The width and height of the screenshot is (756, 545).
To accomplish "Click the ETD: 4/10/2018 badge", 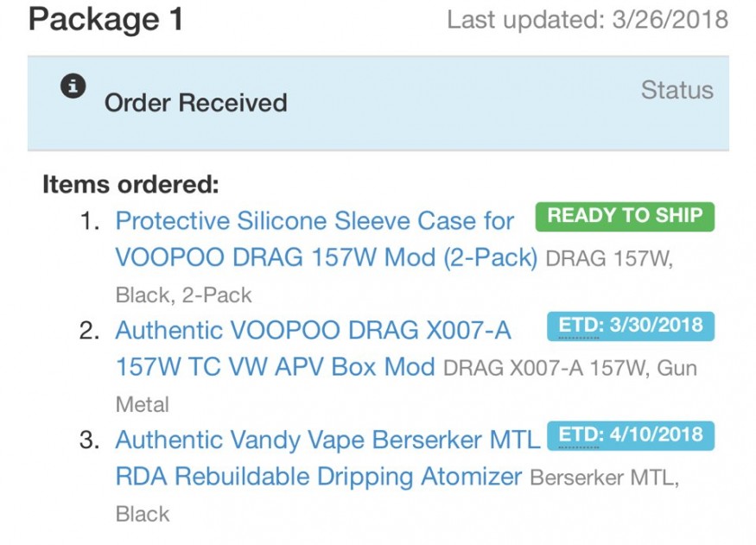I will (631, 434).
